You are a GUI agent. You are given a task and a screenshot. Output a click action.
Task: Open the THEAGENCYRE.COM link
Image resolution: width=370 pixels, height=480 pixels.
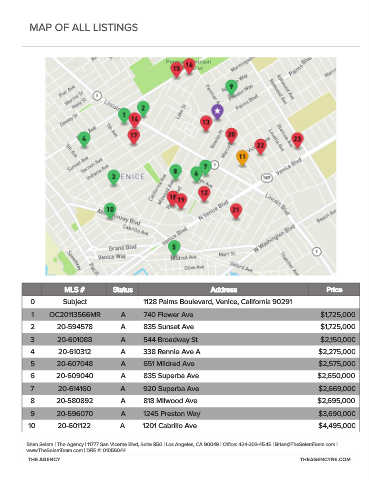(x=325, y=459)
